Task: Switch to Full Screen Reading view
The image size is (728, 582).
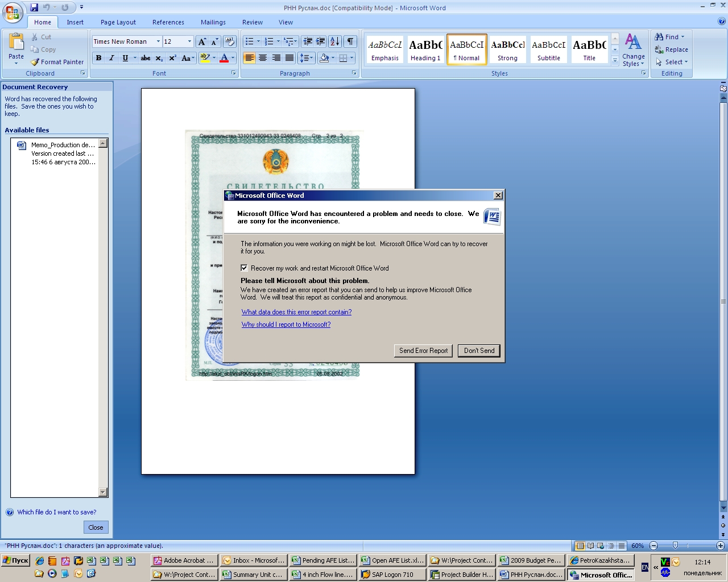Action: [x=590, y=546]
